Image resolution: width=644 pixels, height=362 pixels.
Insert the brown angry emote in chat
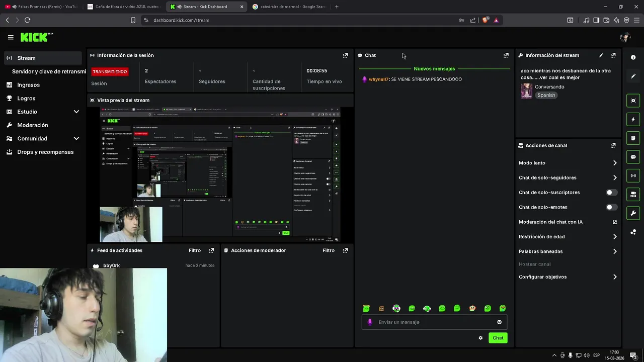(381, 308)
